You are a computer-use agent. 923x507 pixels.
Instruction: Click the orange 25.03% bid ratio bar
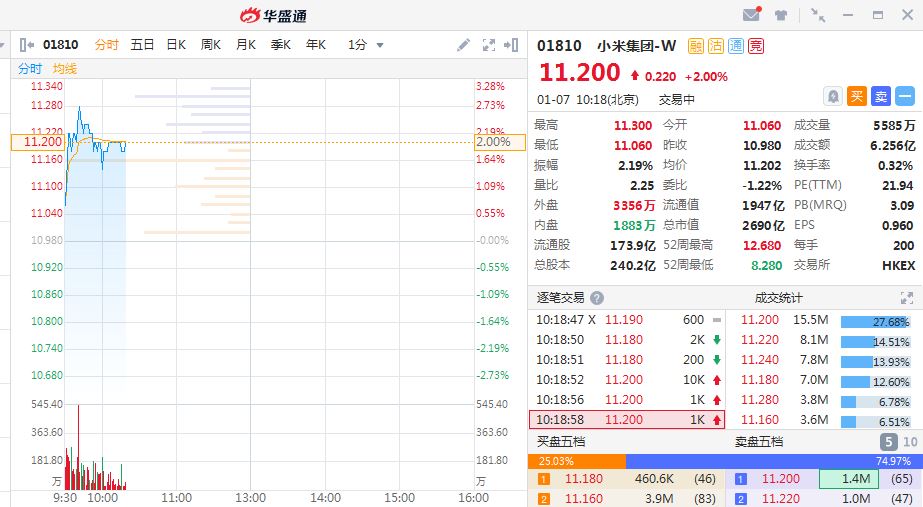577,461
